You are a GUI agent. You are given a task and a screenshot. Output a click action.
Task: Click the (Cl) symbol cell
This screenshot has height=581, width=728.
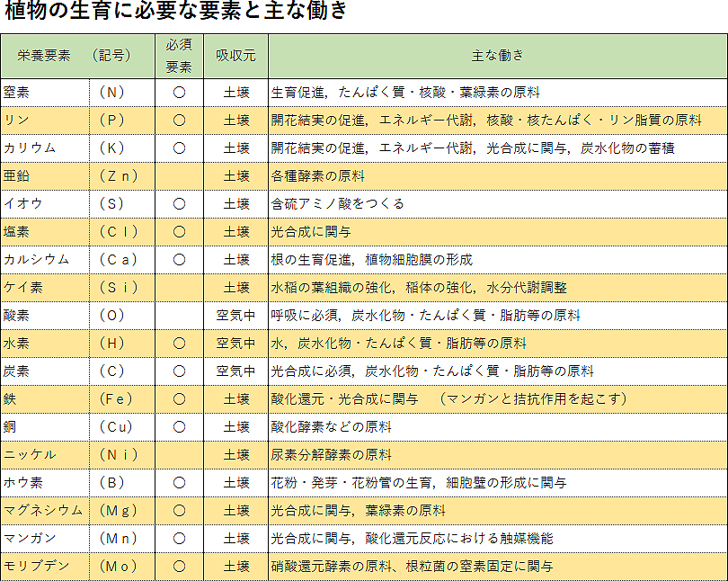[x=122, y=232]
